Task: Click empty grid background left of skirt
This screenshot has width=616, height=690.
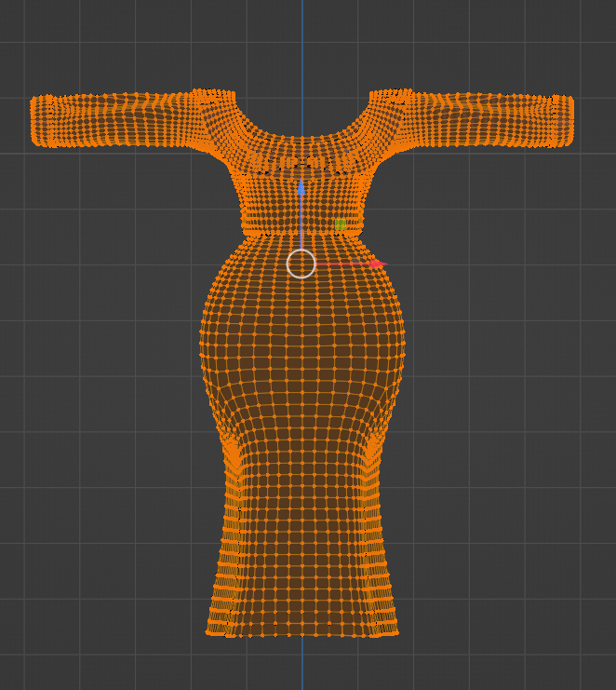Action: click(x=110, y=484)
